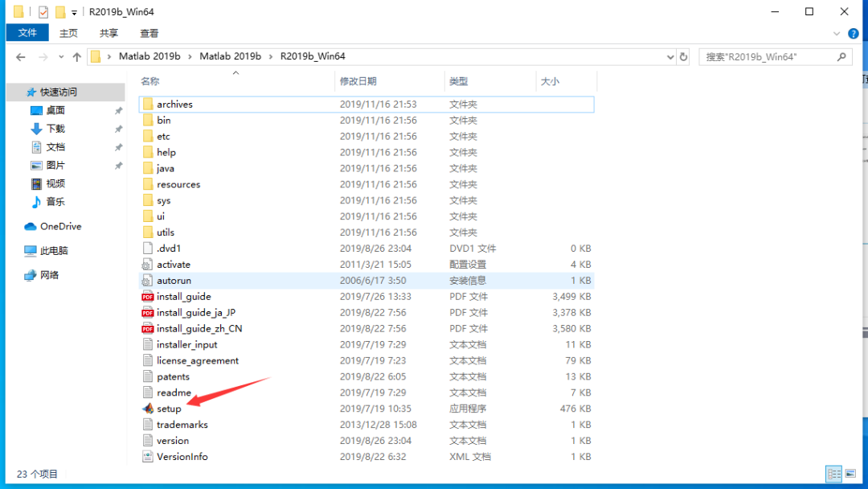Sort by 名称 column header
Screen dimensions: 868x489
150,81
